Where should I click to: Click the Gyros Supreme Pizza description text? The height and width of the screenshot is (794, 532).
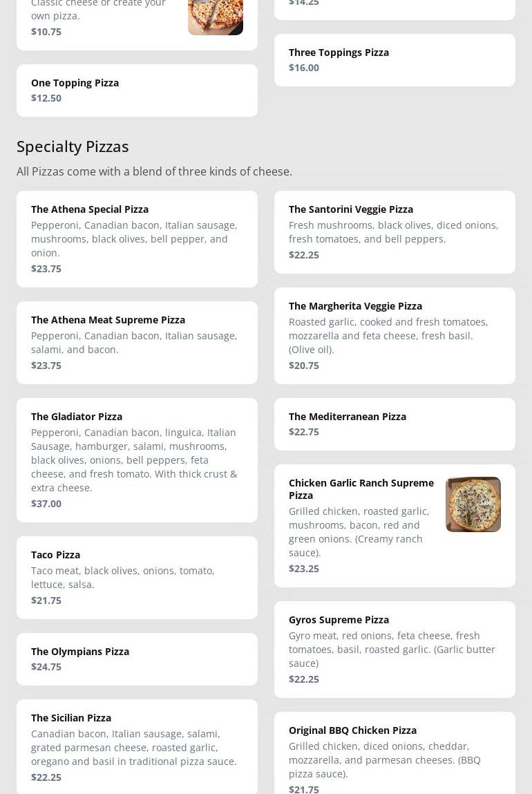coord(392,650)
